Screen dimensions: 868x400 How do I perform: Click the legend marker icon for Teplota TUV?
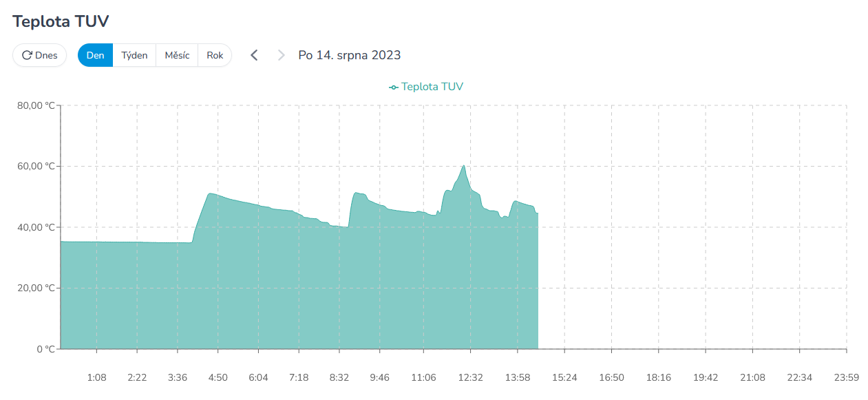tap(394, 87)
